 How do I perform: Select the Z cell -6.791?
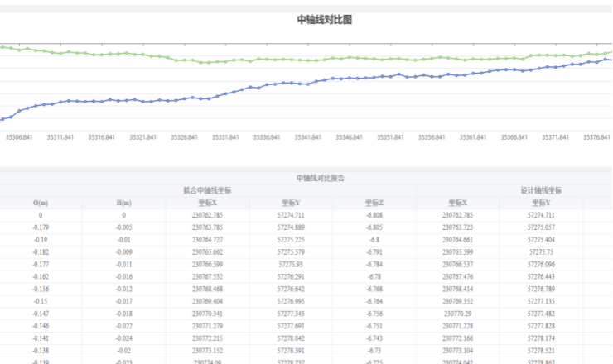click(374, 252)
